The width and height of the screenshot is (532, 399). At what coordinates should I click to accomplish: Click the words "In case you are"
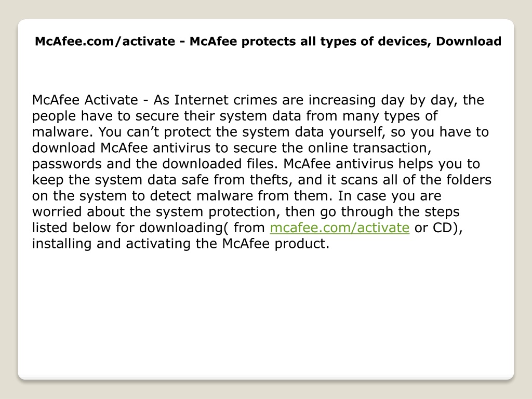(x=390, y=196)
